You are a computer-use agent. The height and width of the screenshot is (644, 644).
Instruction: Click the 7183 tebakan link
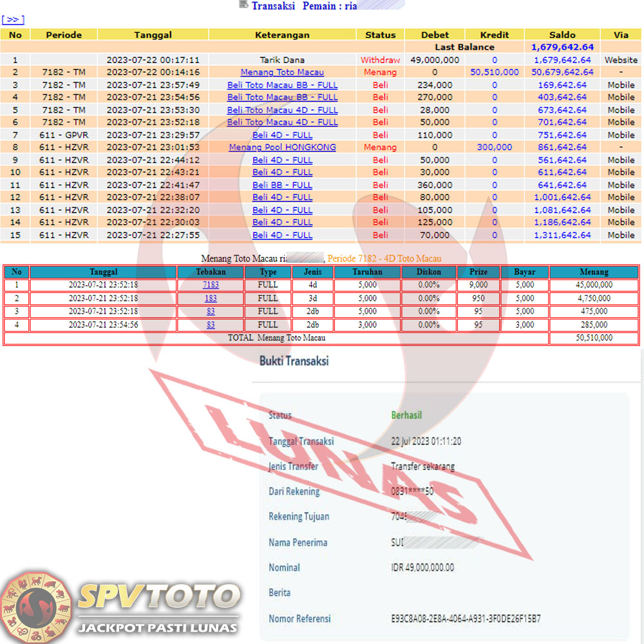(211, 285)
